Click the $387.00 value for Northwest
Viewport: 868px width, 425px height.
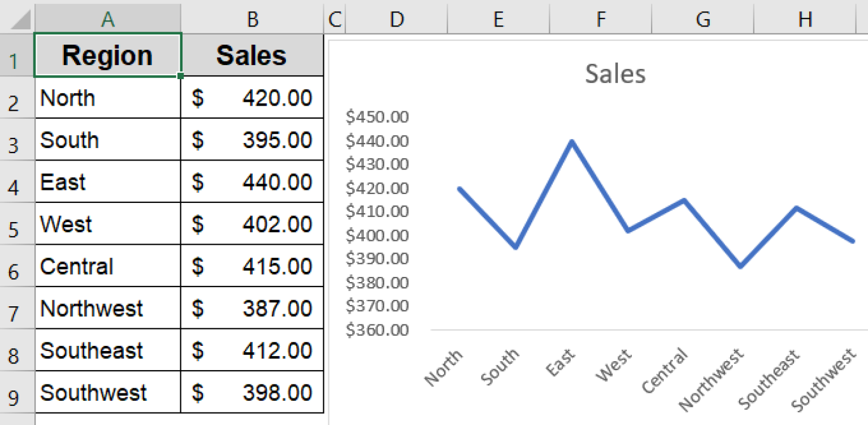click(x=252, y=308)
